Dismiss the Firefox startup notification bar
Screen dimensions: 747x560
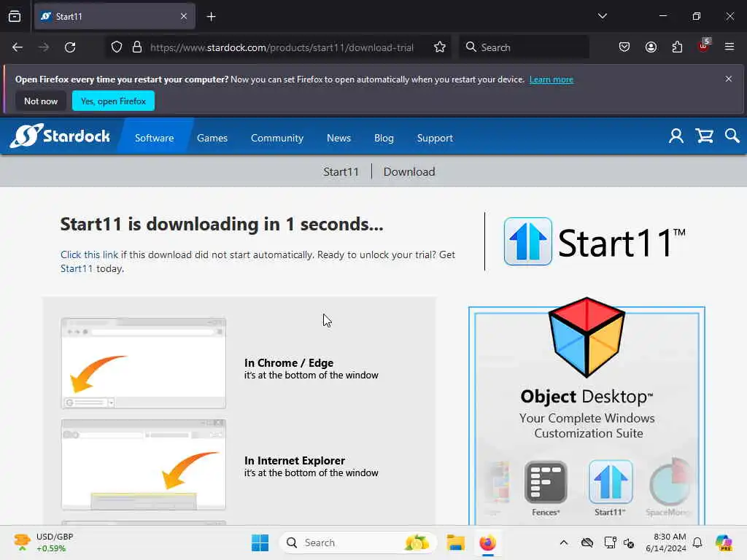[x=729, y=79]
